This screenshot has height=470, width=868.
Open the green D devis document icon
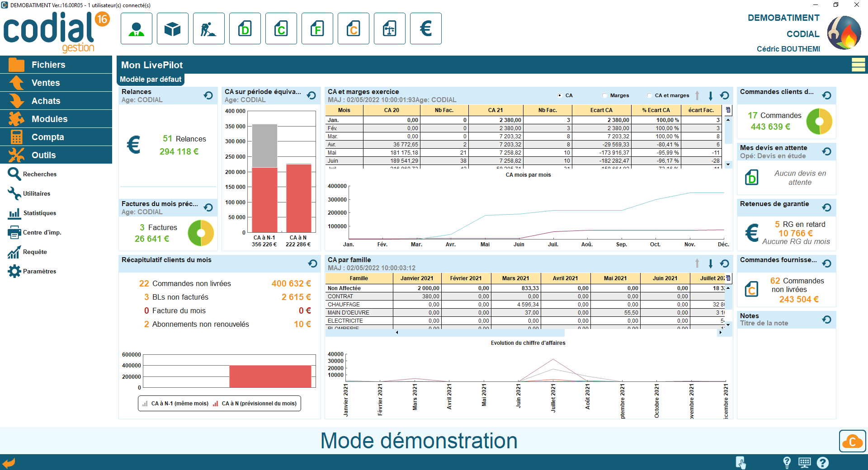tap(245, 29)
